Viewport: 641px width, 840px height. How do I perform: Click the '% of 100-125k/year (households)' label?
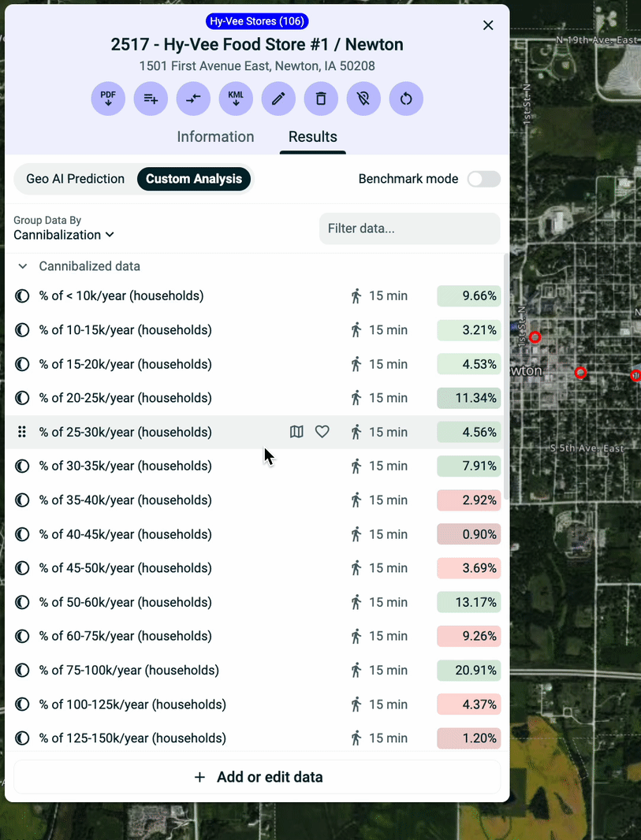tap(132, 704)
